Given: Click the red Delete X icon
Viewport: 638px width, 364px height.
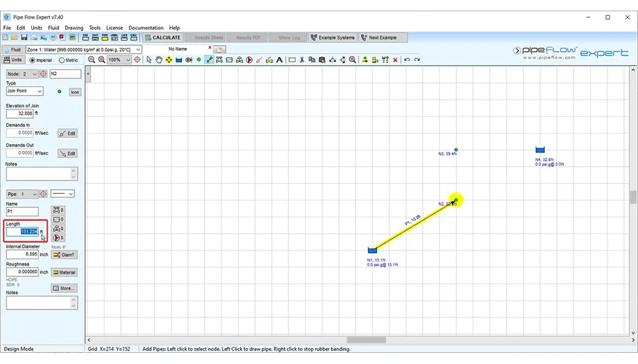Looking at the screenshot, I should [x=395, y=60].
